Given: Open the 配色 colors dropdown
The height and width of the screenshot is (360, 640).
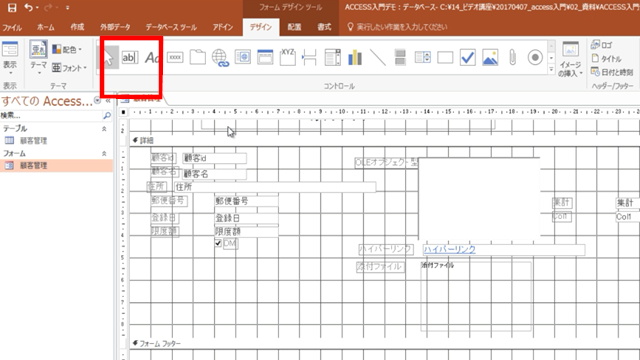Looking at the screenshot, I should (67, 49).
